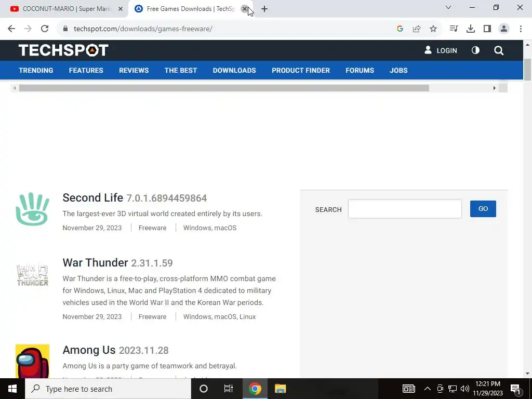Open taskbar clock and date
Screen dimensions: 532x399
(x=488, y=389)
